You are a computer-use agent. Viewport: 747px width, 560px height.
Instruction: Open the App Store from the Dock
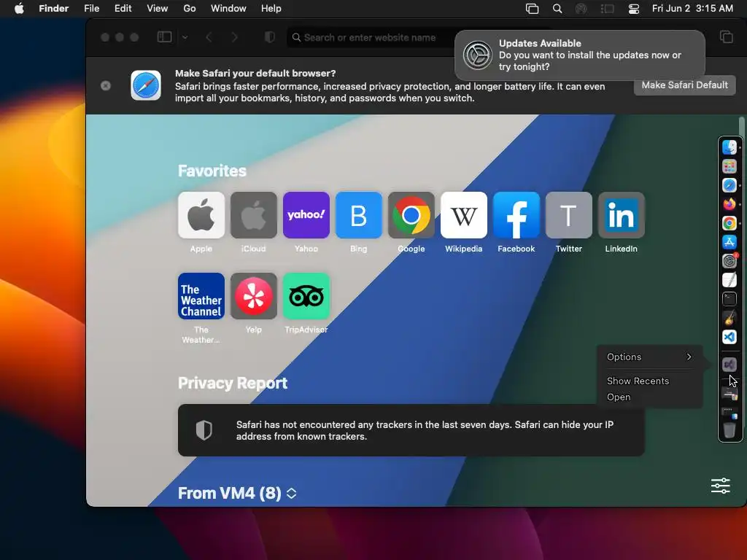(x=729, y=242)
